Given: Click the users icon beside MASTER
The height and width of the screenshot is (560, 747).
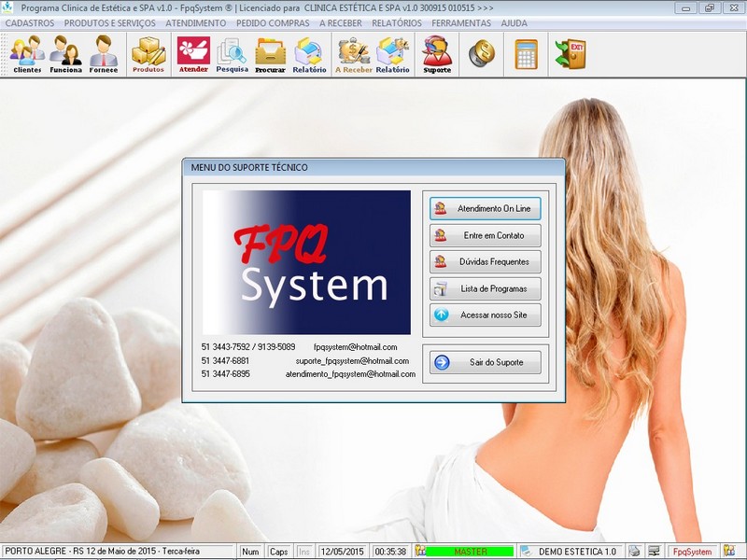Looking at the screenshot, I should click(x=420, y=551).
